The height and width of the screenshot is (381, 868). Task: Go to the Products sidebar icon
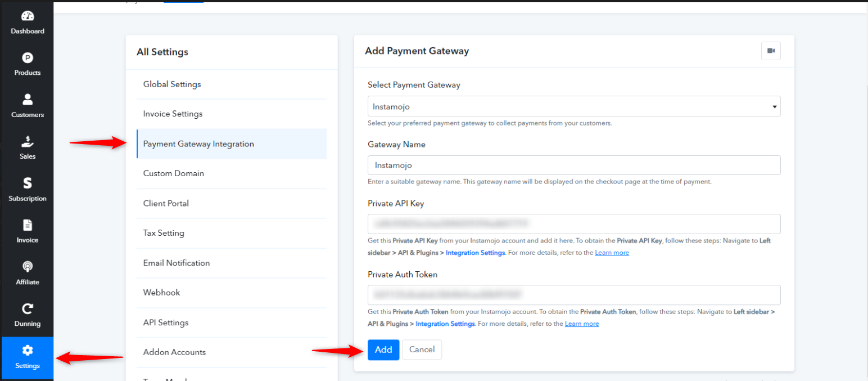28,57
